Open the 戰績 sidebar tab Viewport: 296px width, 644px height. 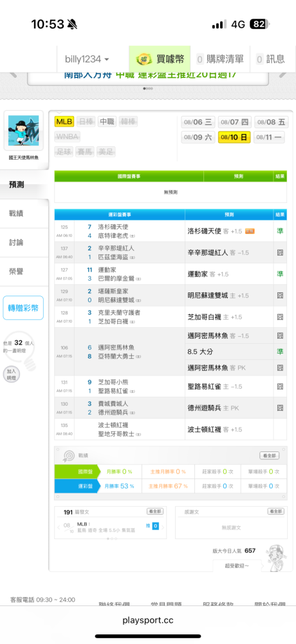coord(24,214)
